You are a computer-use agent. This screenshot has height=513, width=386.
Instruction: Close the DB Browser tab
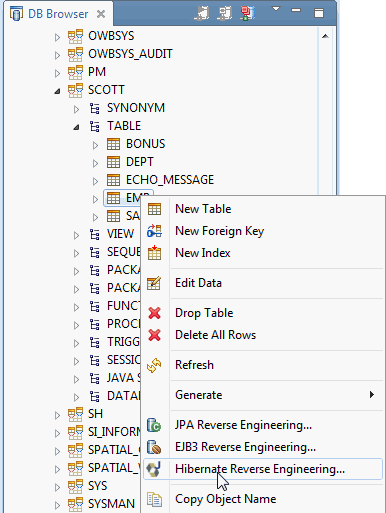(101, 14)
